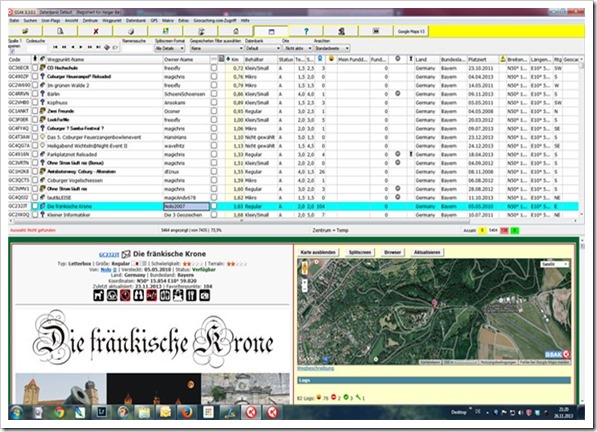Click the red X delete toolbar icon
The height and width of the screenshot is (432, 597).
click(x=96, y=31)
